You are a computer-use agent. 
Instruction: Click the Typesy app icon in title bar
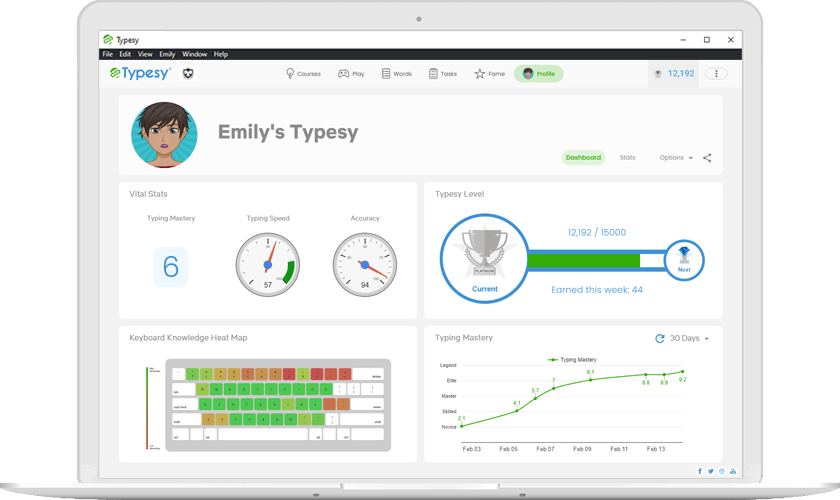point(108,40)
